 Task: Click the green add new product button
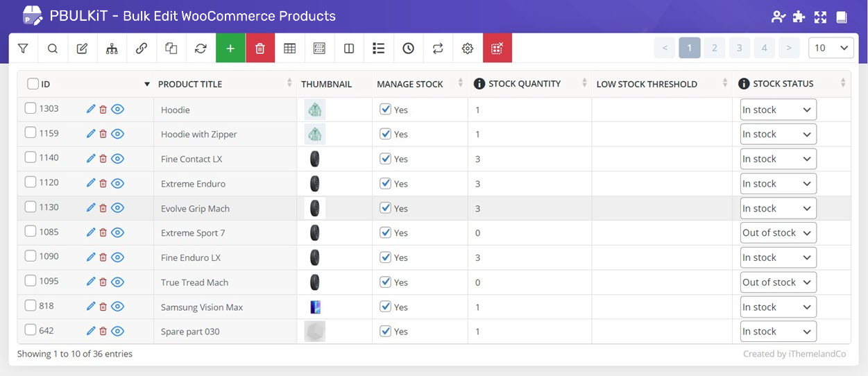[230, 49]
